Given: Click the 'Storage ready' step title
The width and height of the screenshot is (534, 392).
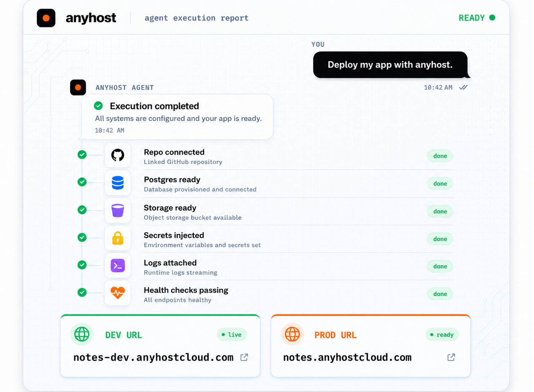Looking at the screenshot, I should point(170,208).
